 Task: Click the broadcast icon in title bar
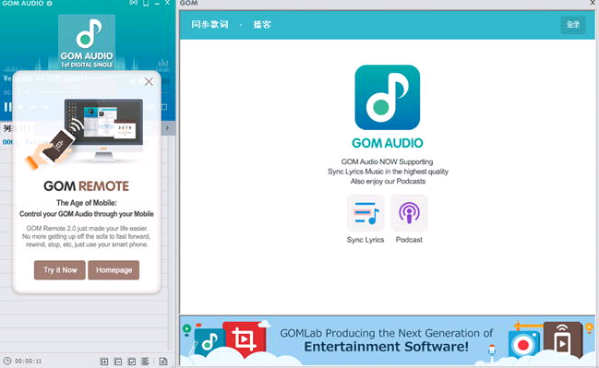133,3
